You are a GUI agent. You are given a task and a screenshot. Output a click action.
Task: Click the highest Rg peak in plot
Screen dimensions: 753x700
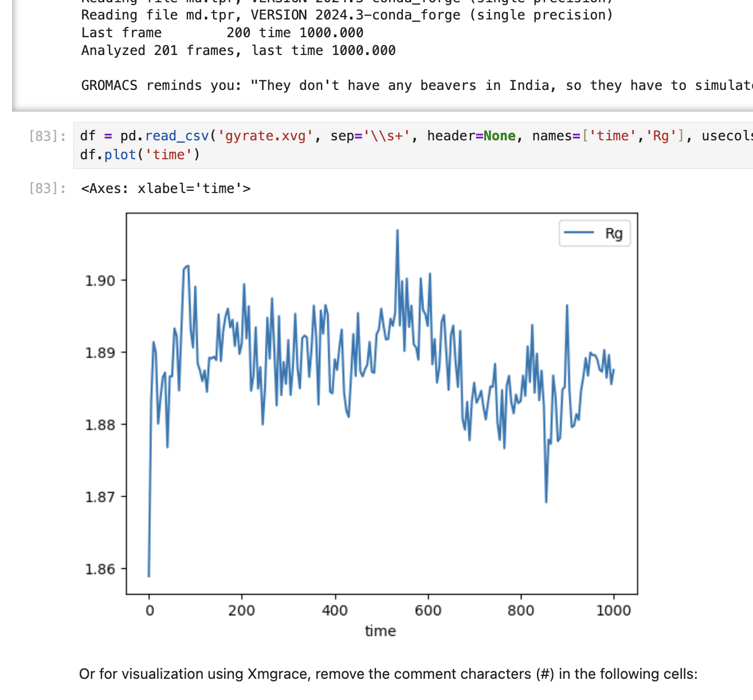pyautogui.click(x=397, y=230)
